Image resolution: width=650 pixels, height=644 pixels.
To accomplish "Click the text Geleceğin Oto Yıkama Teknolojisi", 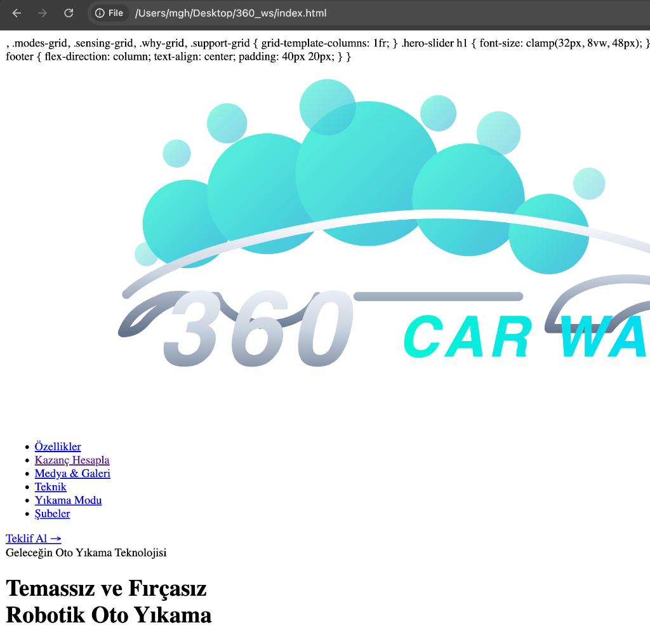I will [x=86, y=553].
